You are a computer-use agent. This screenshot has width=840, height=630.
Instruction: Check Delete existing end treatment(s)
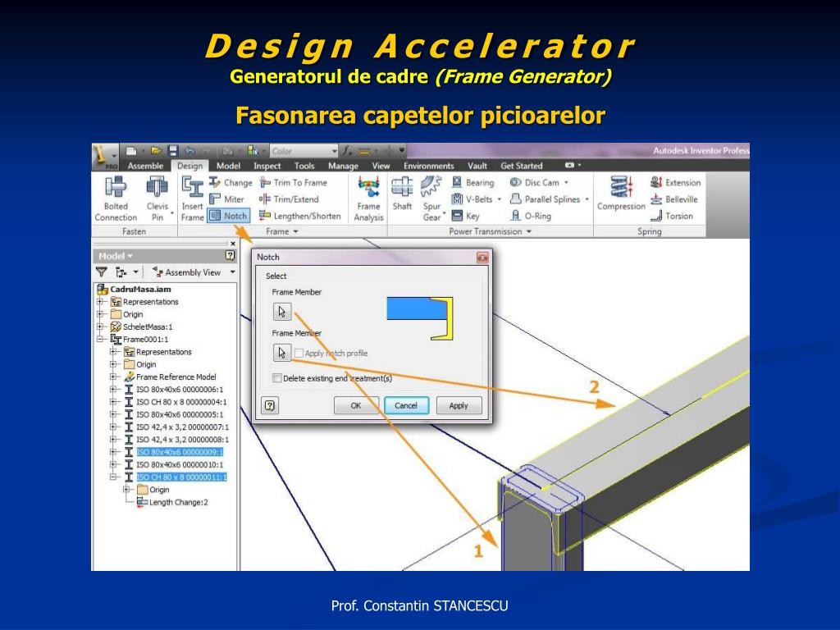coord(277,378)
